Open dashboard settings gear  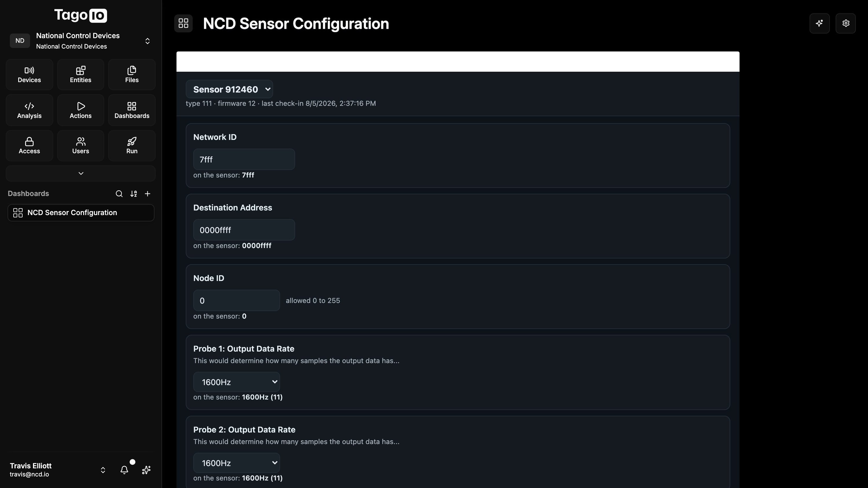click(845, 23)
